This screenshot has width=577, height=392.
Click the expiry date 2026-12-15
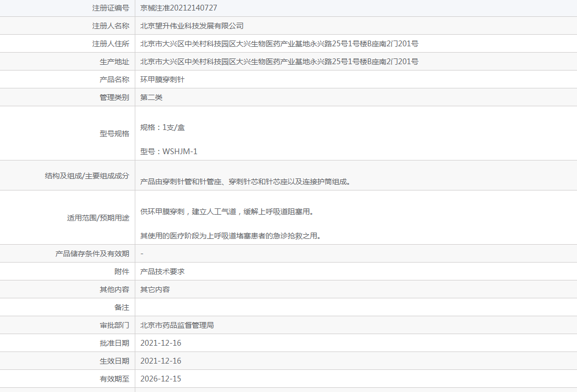click(x=161, y=379)
